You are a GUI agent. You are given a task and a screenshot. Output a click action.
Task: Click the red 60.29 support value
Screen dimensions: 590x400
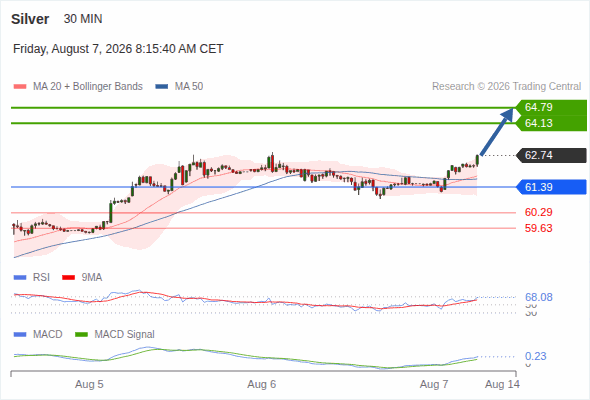pyautogui.click(x=538, y=212)
